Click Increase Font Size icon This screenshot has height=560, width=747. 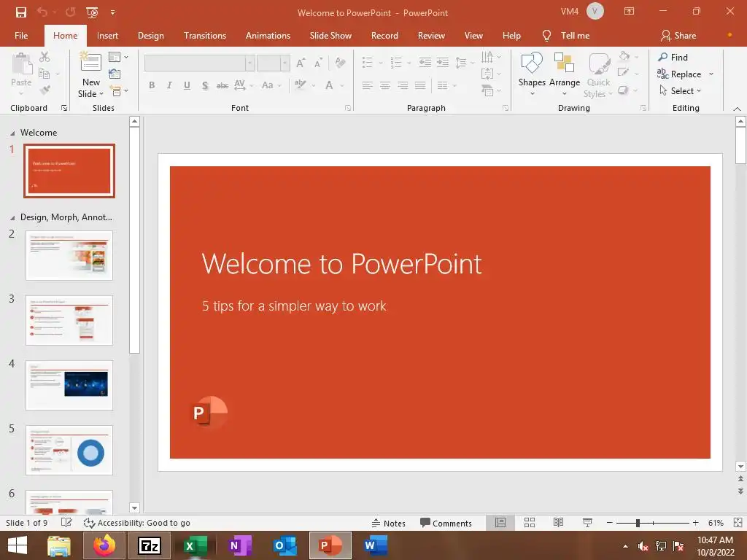click(x=301, y=63)
